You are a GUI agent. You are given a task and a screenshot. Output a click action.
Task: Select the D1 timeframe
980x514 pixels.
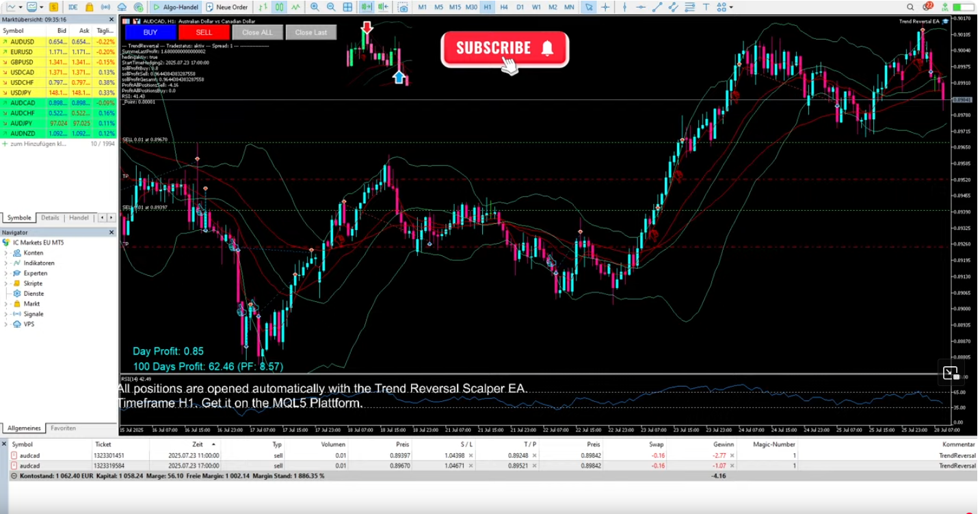(x=520, y=7)
